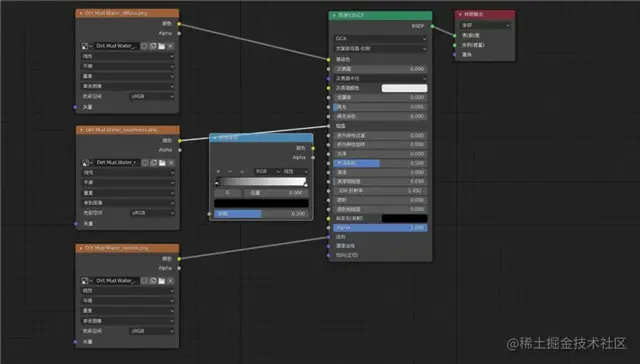Open image folder icon in diffuse node

(x=162, y=46)
